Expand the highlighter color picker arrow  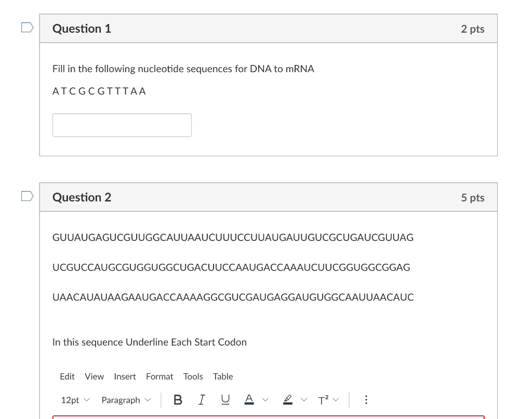(x=303, y=400)
